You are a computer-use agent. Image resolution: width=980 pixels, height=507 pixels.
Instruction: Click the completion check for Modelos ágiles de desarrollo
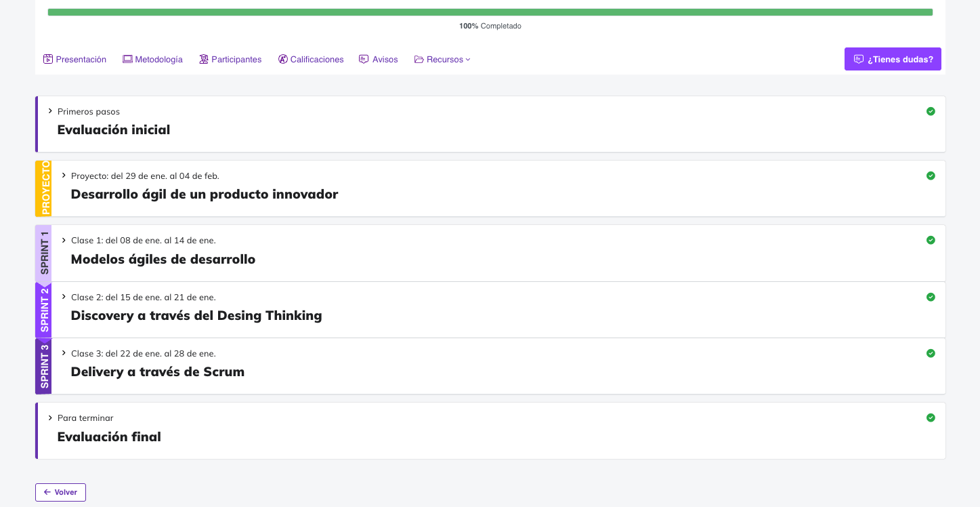click(x=931, y=240)
